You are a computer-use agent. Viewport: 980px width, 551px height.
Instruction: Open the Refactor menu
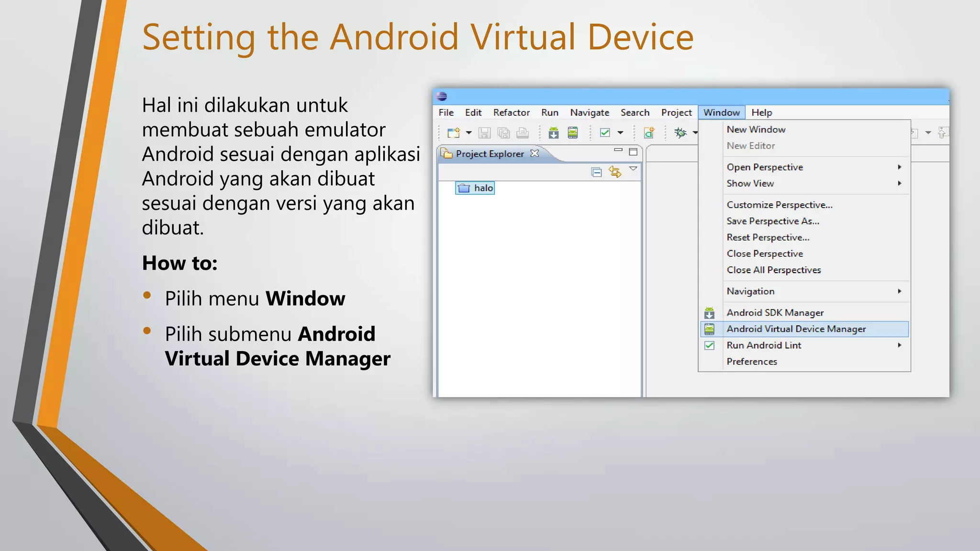512,112
